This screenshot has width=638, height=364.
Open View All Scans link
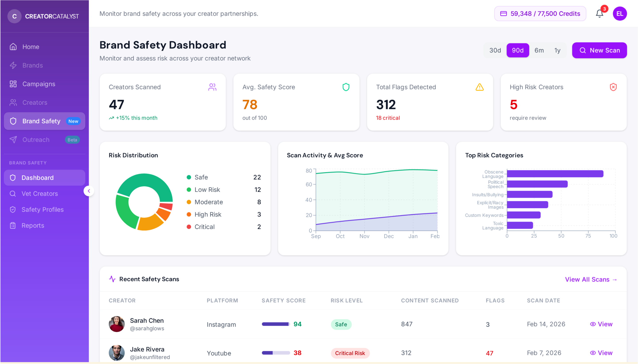591,279
